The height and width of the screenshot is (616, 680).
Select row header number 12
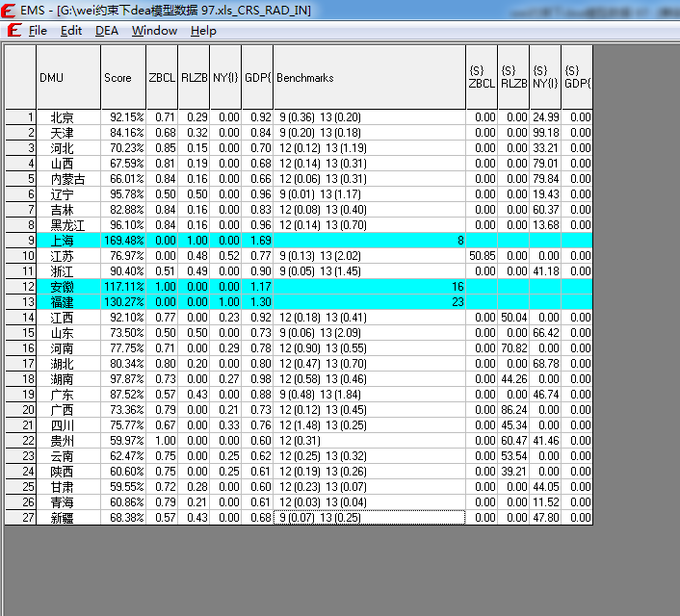[20, 287]
